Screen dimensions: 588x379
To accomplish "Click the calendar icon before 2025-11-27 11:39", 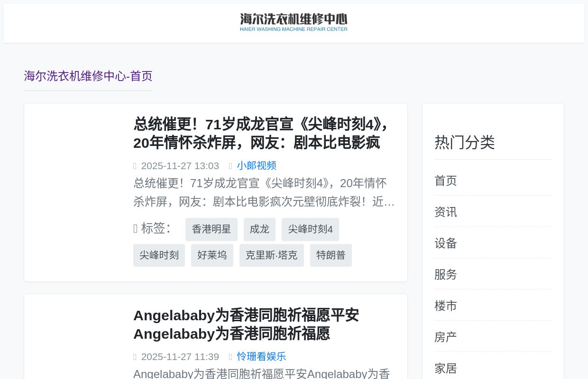I will [x=135, y=357].
